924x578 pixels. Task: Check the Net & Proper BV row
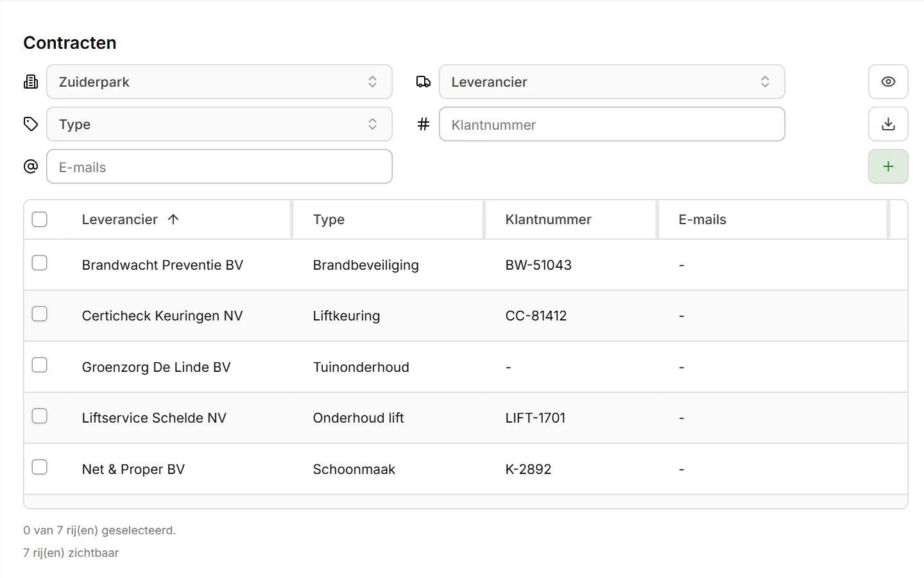[40, 467]
